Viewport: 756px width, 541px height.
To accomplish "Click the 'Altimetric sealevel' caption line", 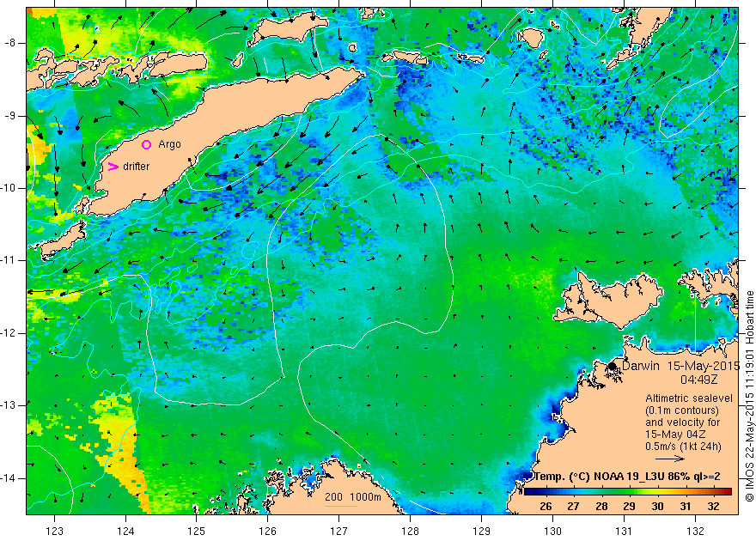I will click(x=689, y=398).
